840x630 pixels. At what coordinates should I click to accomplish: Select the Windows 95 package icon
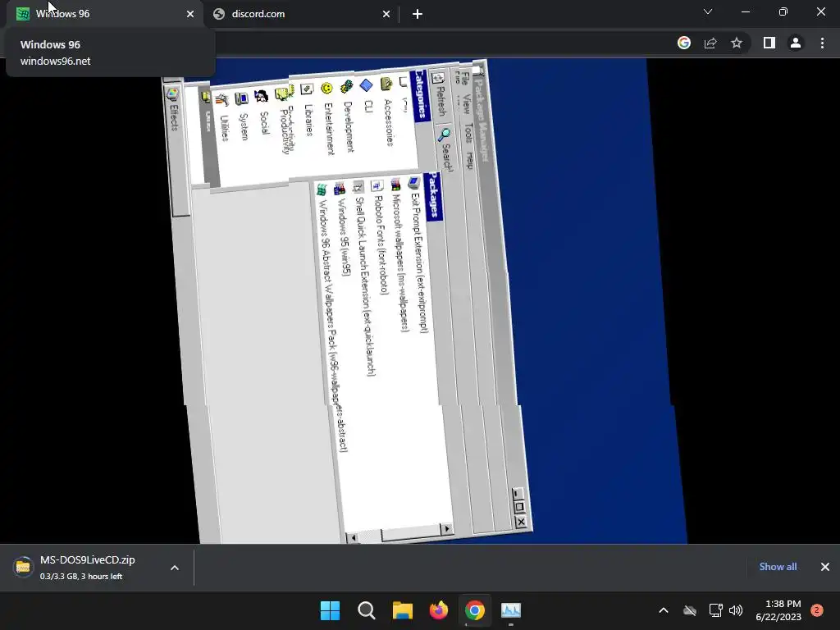(340, 189)
